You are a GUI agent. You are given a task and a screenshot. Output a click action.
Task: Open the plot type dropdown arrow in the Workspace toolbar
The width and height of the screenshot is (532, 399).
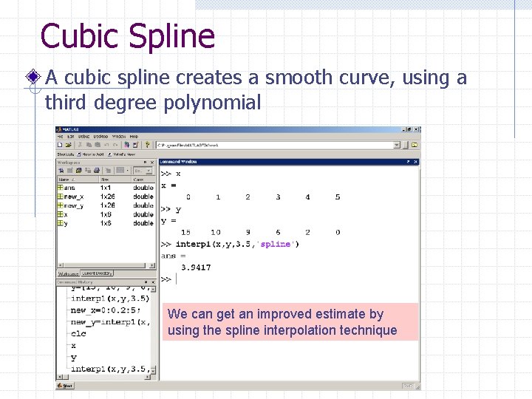pos(127,171)
